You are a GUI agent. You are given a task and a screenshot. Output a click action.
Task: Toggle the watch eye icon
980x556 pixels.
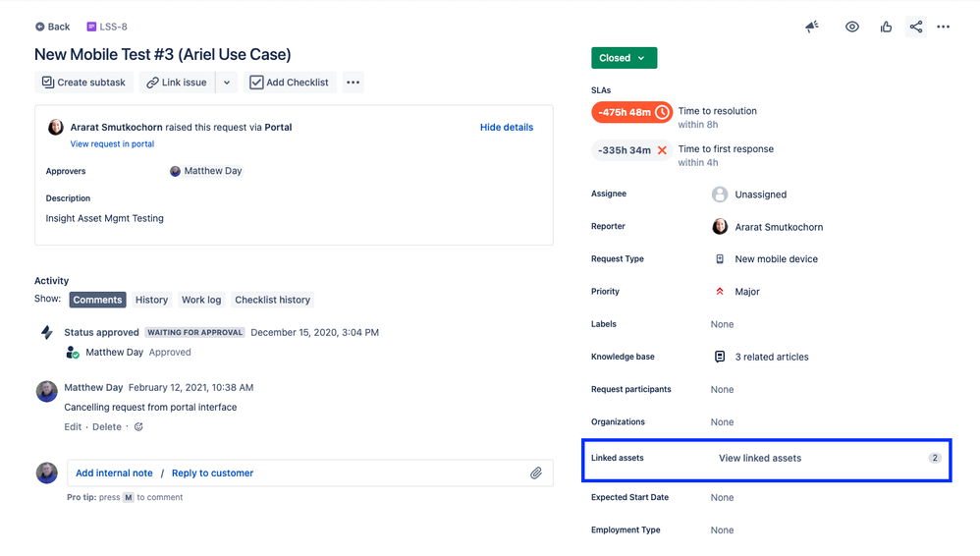(x=852, y=27)
